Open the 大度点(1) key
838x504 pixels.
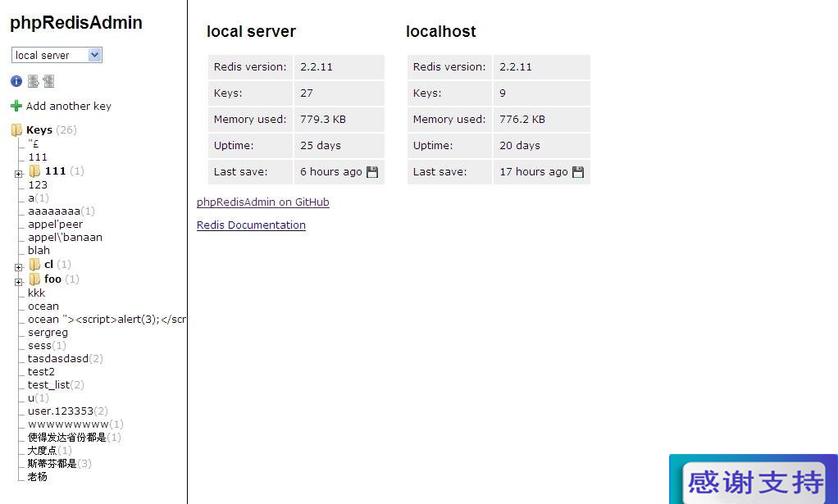coord(50,450)
